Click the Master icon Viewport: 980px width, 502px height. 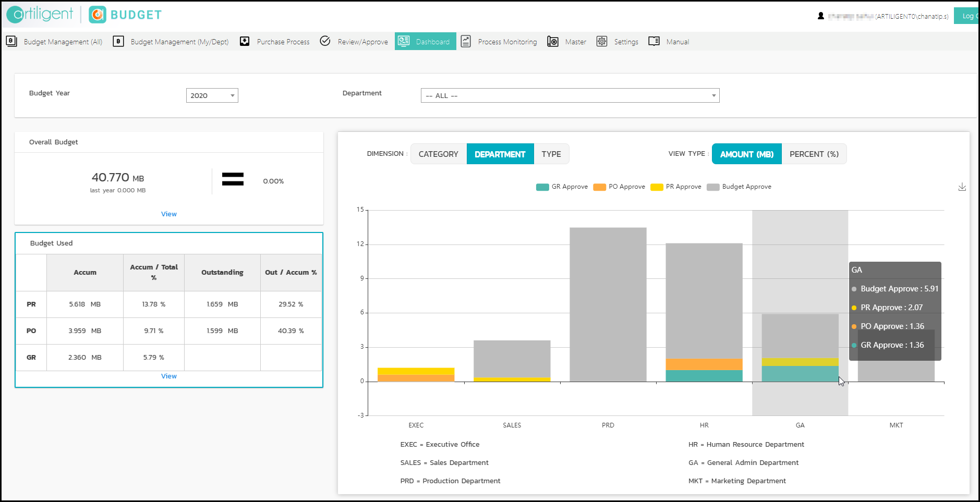coord(553,41)
